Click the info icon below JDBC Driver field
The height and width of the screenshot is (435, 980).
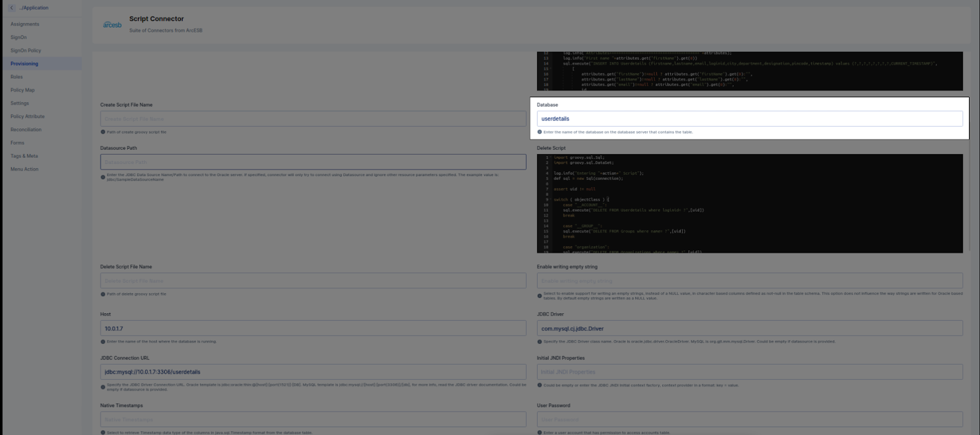[540, 342]
